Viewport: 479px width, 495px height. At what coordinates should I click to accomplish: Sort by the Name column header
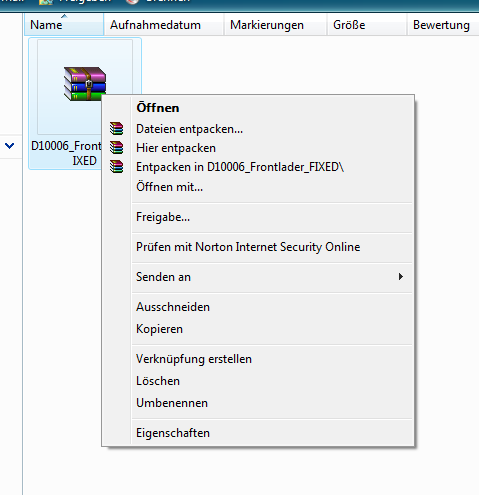coord(64,25)
